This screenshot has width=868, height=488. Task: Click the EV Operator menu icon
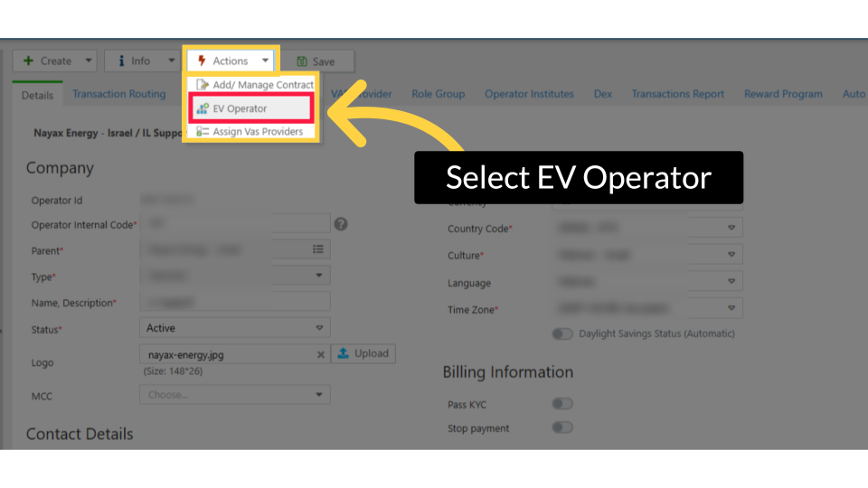tap(202, 108)
